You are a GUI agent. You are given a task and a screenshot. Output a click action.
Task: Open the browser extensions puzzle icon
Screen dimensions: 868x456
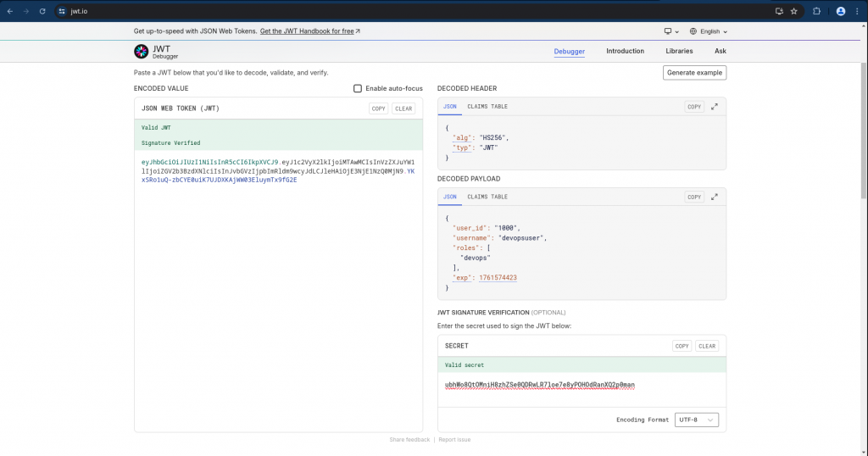[816, 11]
